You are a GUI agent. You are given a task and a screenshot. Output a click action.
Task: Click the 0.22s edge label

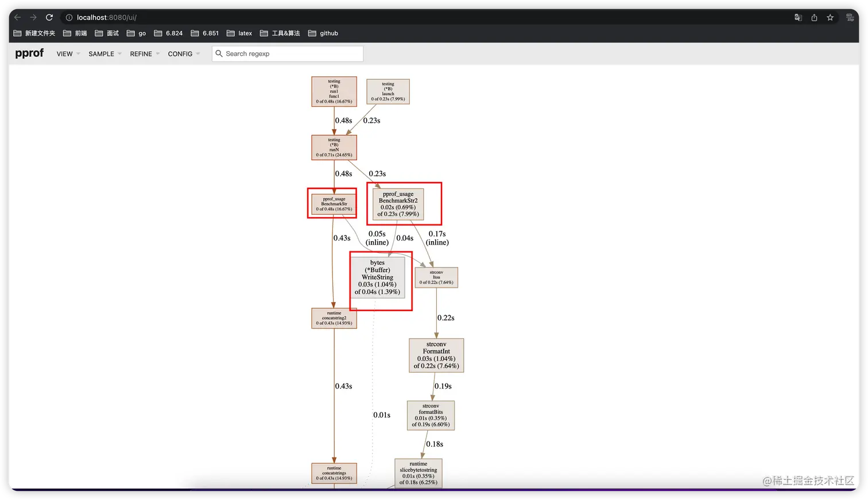tap(446, 318)
